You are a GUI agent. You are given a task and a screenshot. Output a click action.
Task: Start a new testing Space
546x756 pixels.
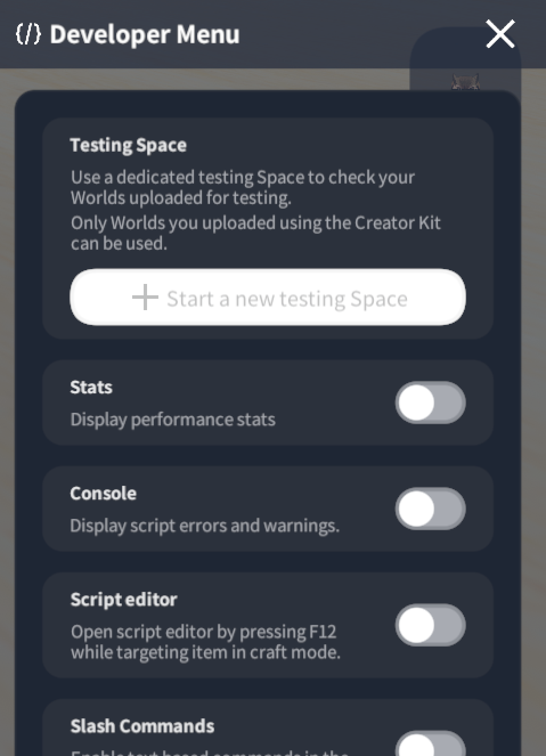pyautogui.click(x=268, y=298)
